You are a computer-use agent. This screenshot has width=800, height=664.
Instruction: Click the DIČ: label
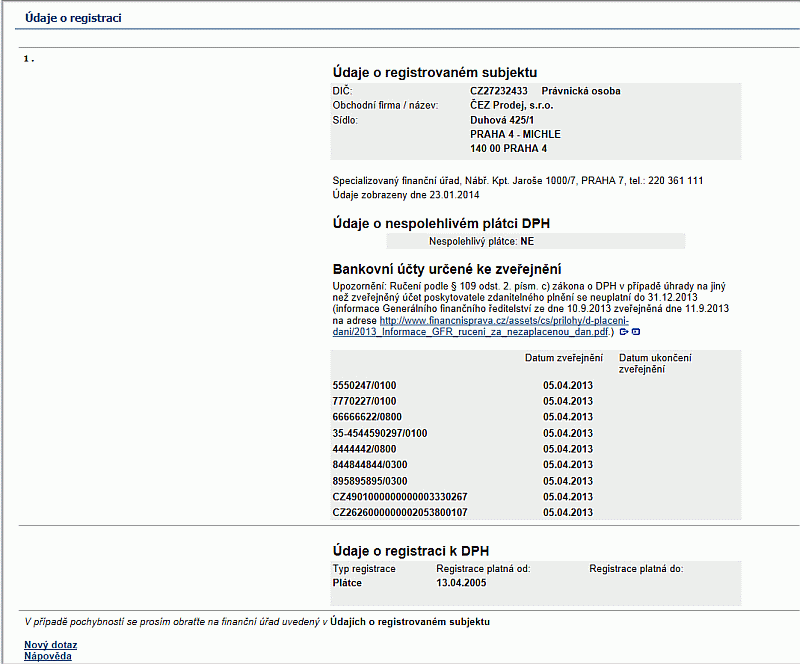pos(342,91)
